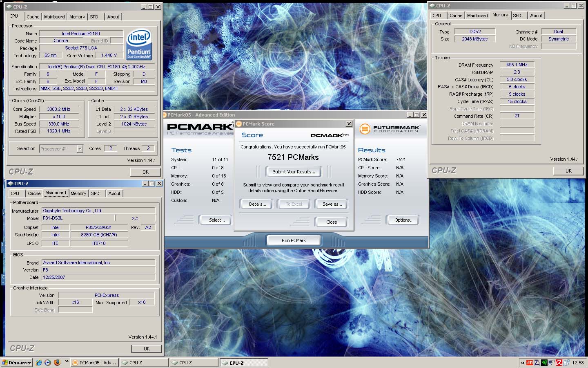The width and height of the screenshot is (588, 368).
Task: Click OK in the CPU-Z Mainboard window
Action: (x=147, y=349)
